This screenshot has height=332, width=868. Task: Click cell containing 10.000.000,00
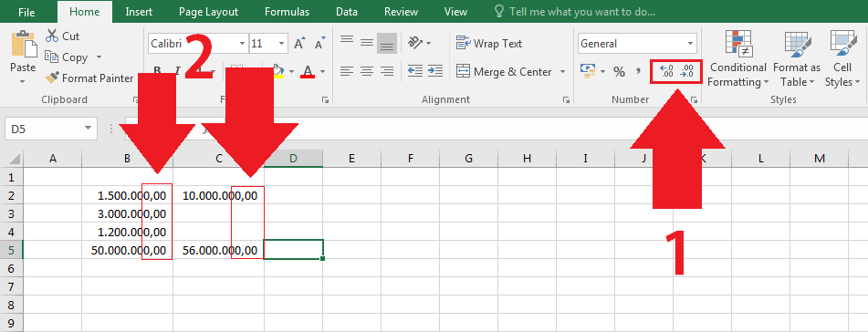(x=219, y=195)
